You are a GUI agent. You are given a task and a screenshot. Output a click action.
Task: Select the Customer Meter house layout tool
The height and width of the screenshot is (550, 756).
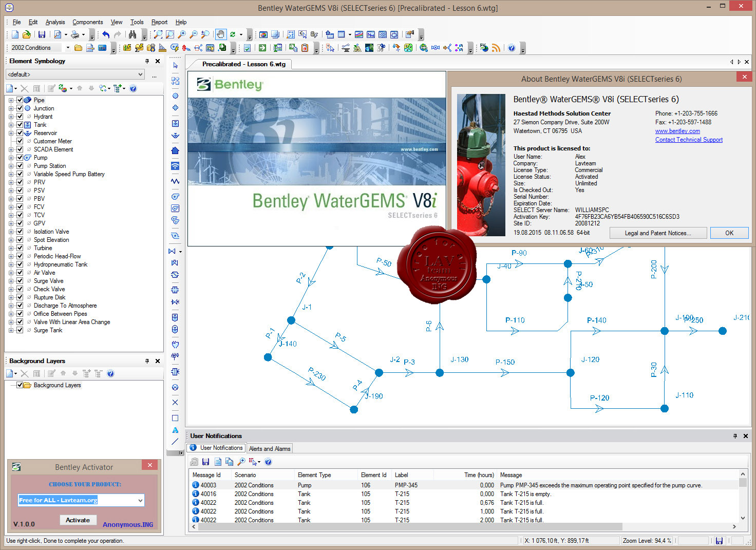pyautogui.click(x=175, y=150)
